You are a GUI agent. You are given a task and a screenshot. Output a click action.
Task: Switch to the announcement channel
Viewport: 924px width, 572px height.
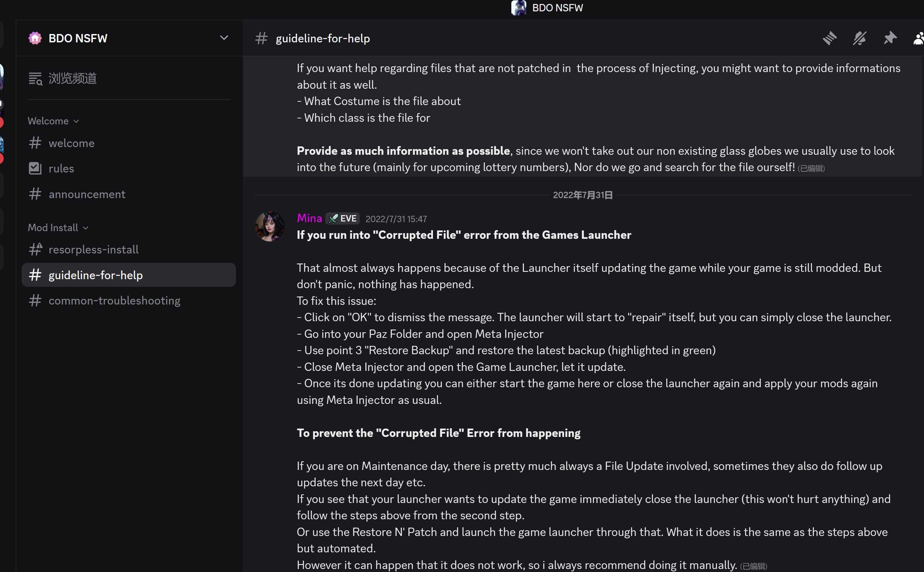point(87,194)
